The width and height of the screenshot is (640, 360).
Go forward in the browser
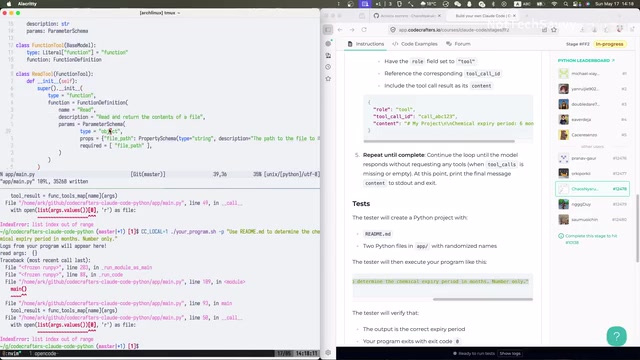point(352,29)
